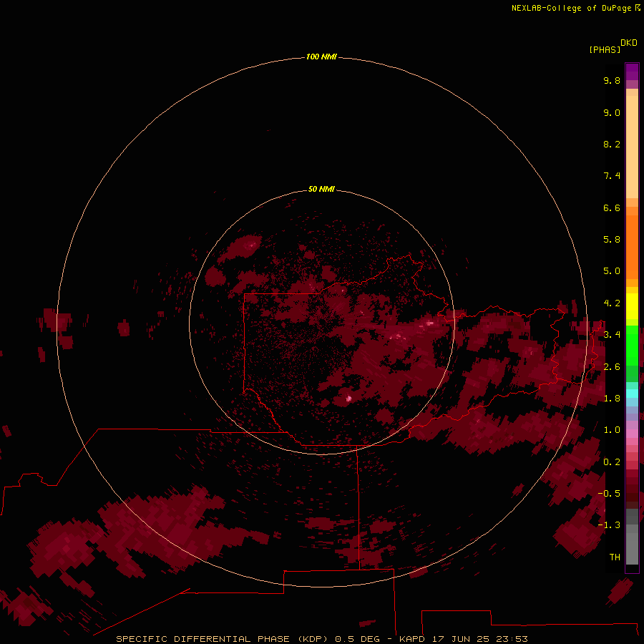Pick the pale peach color bar segment
Viewport: 644px width, 644px height.
click(632, 147)
